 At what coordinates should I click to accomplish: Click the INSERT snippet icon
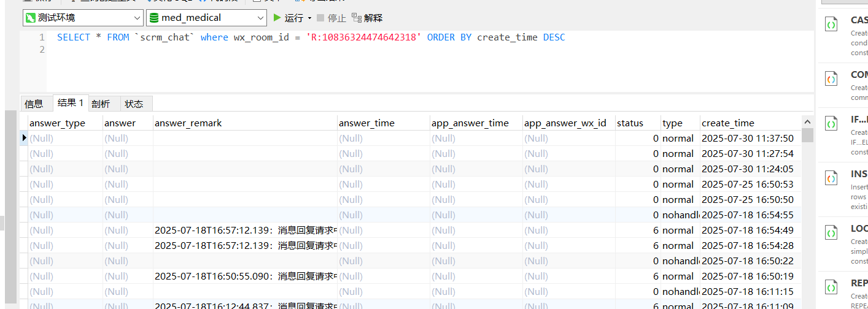pyautogui.click(x=831, y=179)
